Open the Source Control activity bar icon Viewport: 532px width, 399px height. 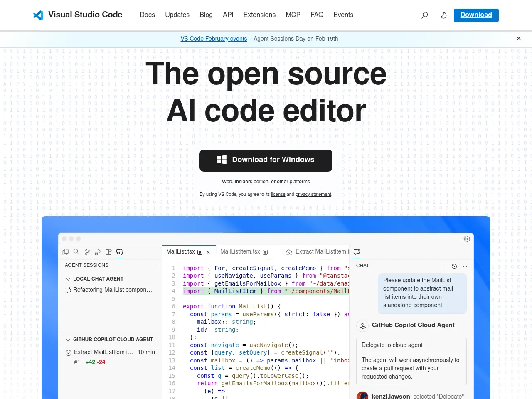[x=87, y=252]
